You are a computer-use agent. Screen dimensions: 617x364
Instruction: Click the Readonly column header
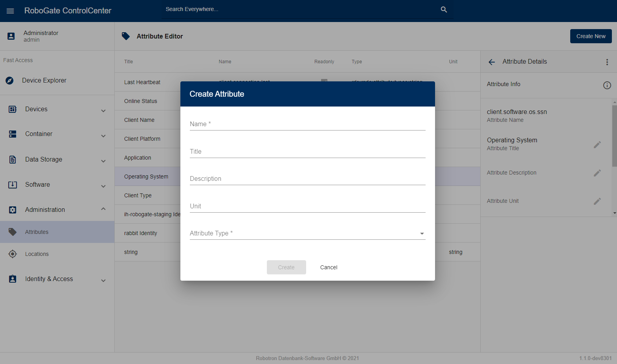[324, 62]
